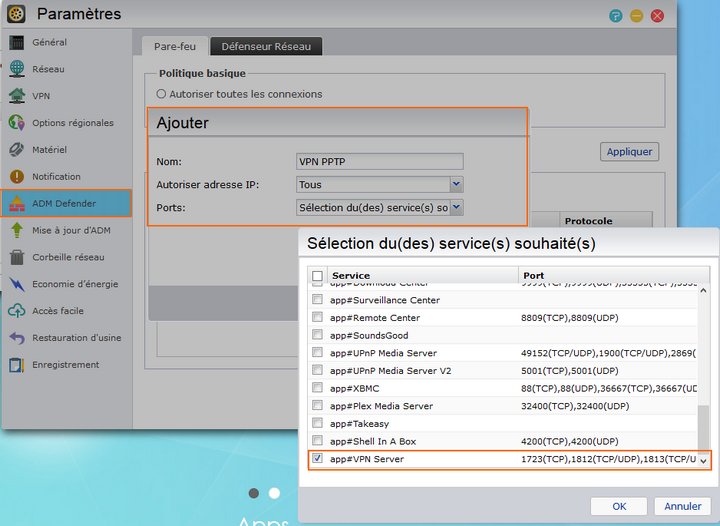Open the Général settings icon
The image size is (720, 526).
(16, 43)
